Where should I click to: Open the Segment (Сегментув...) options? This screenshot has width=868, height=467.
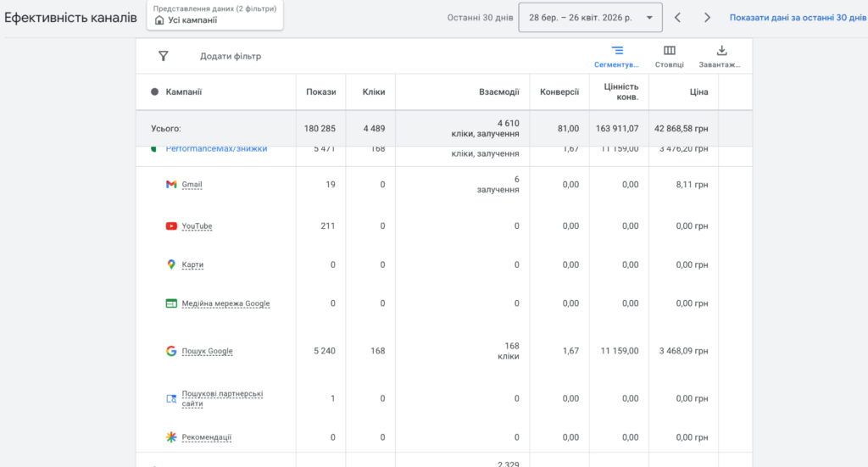(x=617, y=56)
